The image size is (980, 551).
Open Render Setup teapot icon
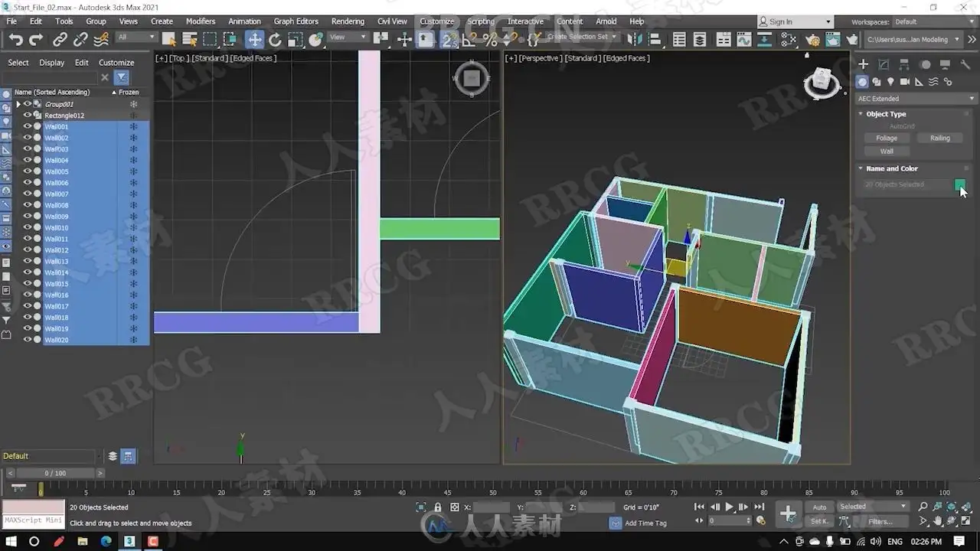pos(813,40)
